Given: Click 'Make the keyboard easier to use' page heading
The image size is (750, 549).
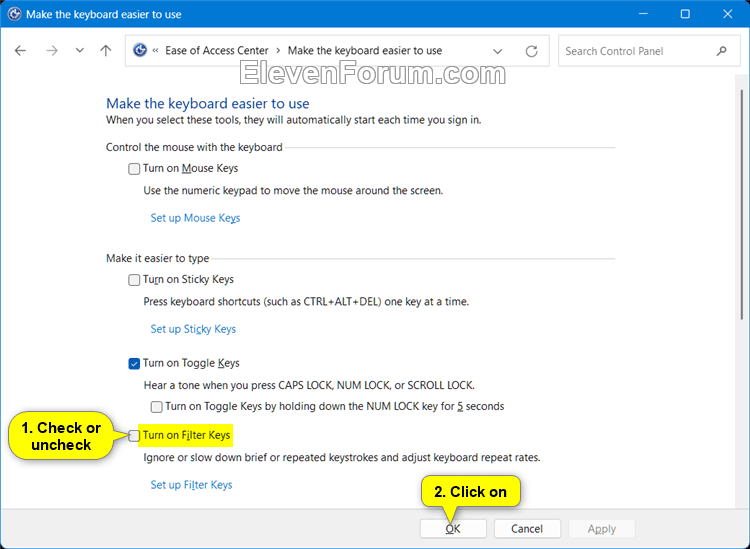Looking at the screenshot, I should click(208, 103).
